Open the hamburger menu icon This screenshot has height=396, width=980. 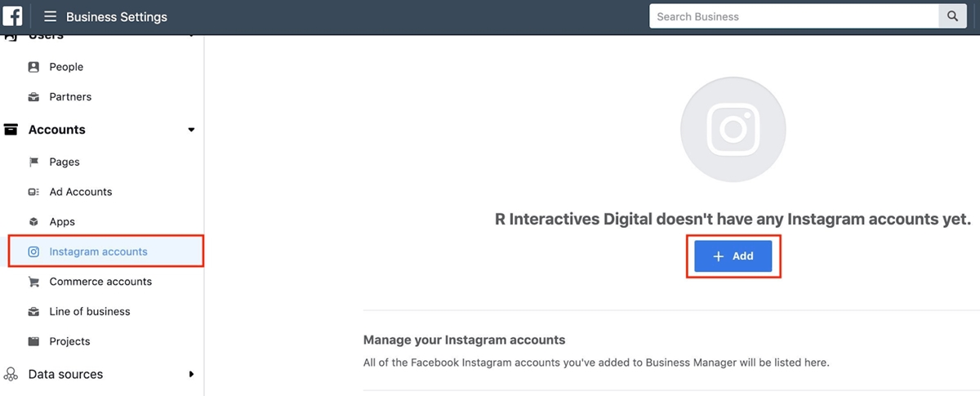point(50,16)
